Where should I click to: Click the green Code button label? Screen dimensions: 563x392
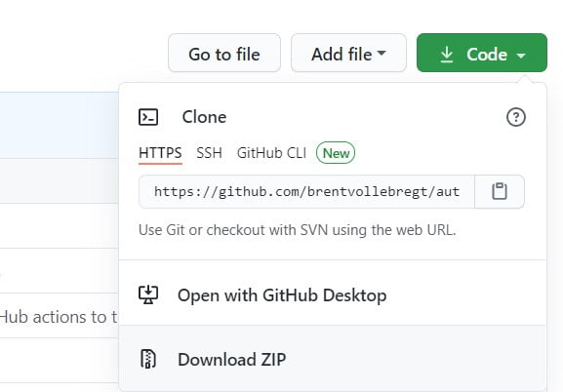[487, 55]
